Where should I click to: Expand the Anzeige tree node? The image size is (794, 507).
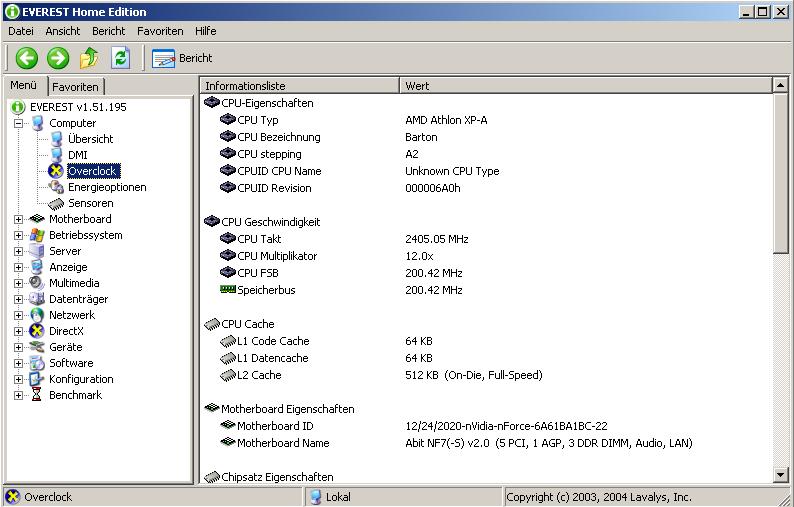point(18,267)
